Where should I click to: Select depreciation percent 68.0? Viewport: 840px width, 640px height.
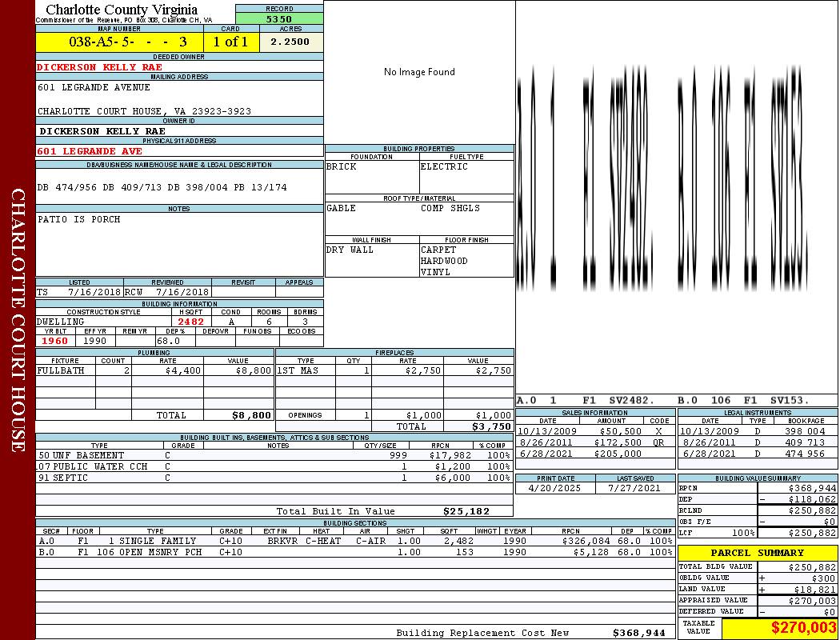168,341
